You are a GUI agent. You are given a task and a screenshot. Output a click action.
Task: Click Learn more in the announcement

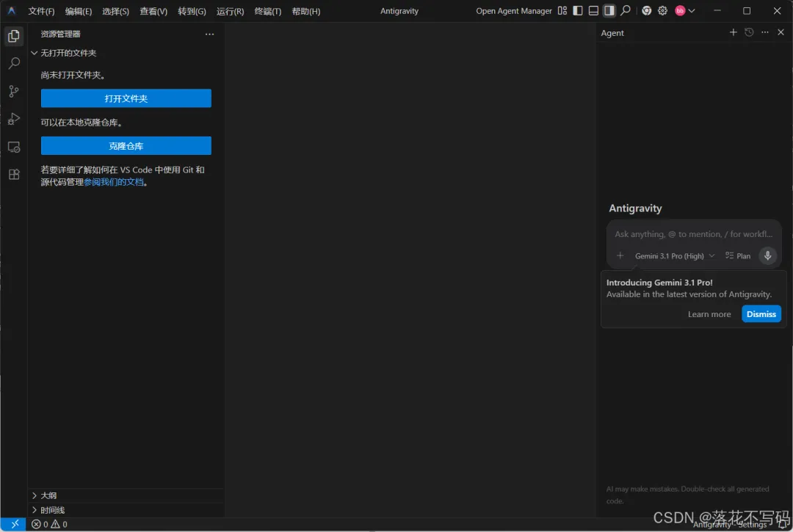tap(709, 314)
